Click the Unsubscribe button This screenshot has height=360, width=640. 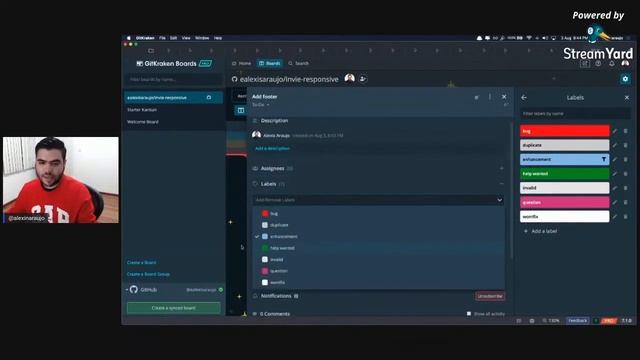click(490, 296)
